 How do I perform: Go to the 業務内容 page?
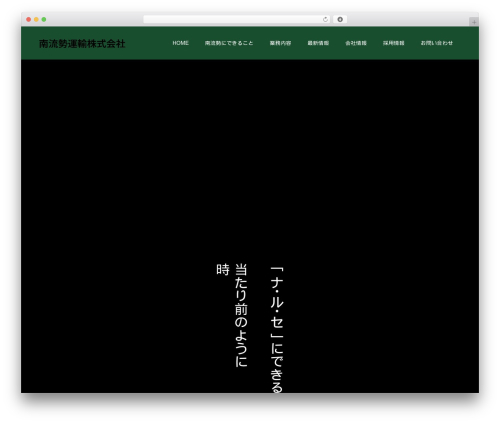[280, 43]
